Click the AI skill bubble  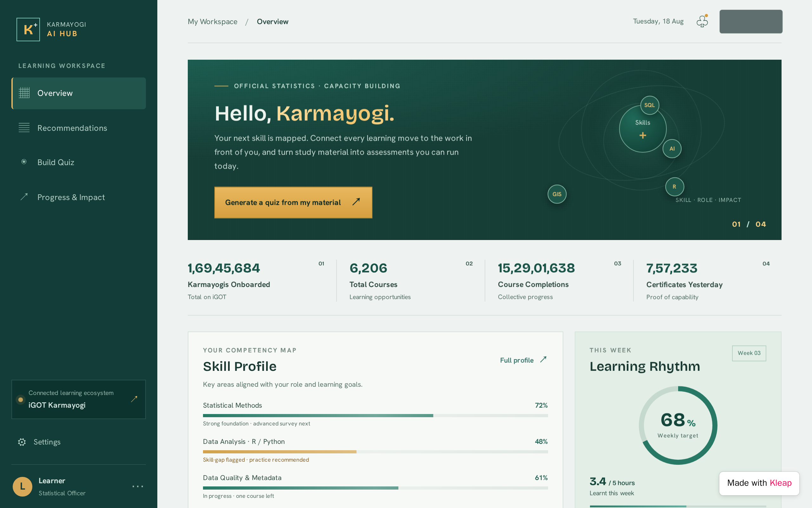point(672,149)
